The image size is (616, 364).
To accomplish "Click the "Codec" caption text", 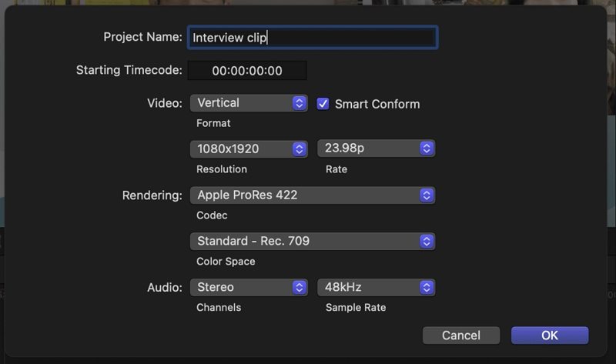I will tap(212, 215).
